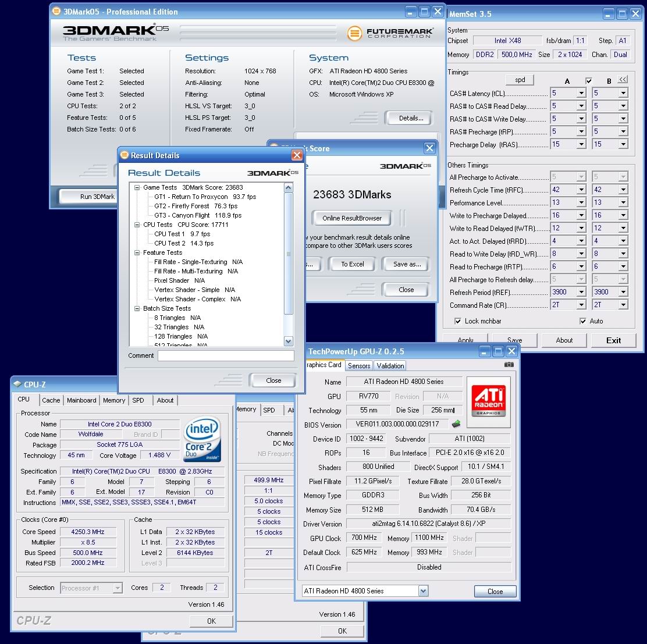Screen dimensions: 647x644
Task: Switch to Sensors tab in GPU-Z
Action: tap(359, 365)
